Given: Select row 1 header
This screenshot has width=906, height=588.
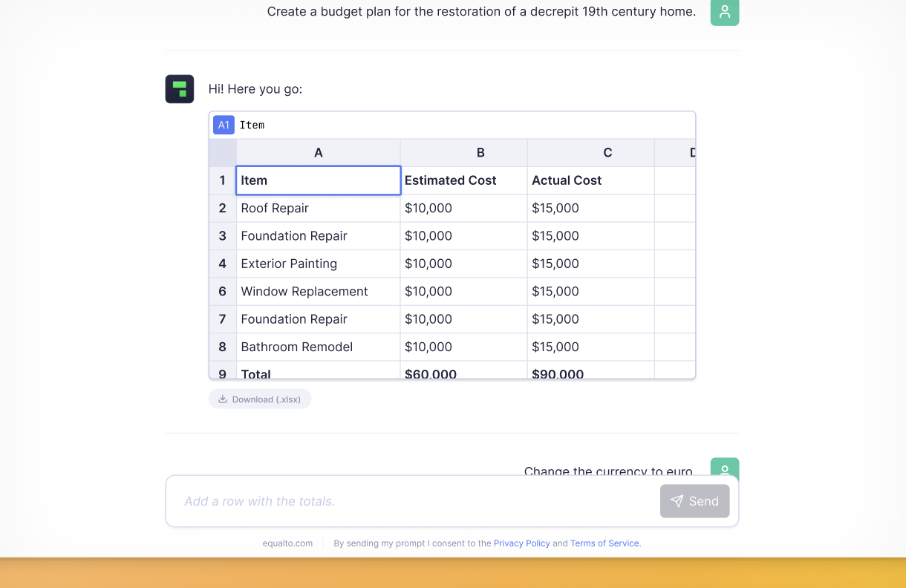Looking at the screenshot, I should 223,180.
